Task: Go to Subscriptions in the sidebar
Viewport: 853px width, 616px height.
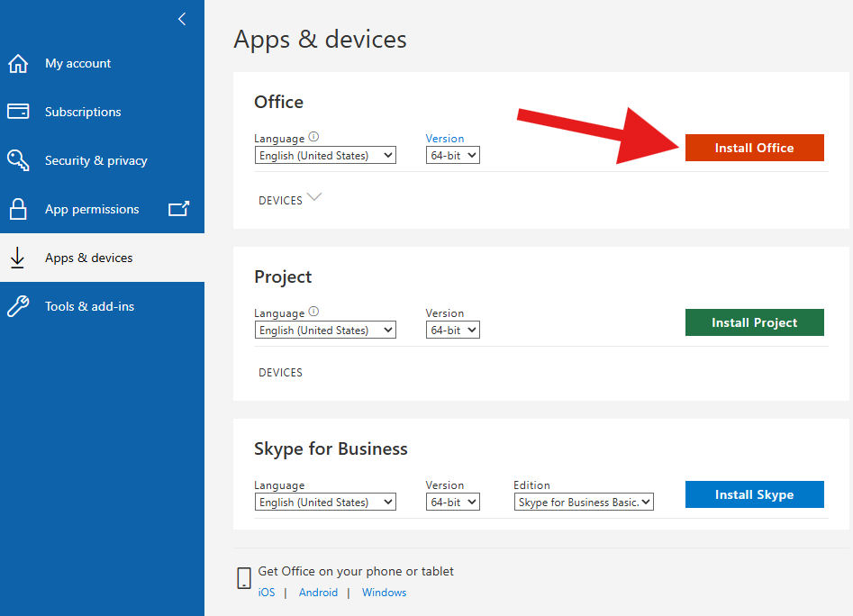Action: pyautogui.click(x=83, y=112)
